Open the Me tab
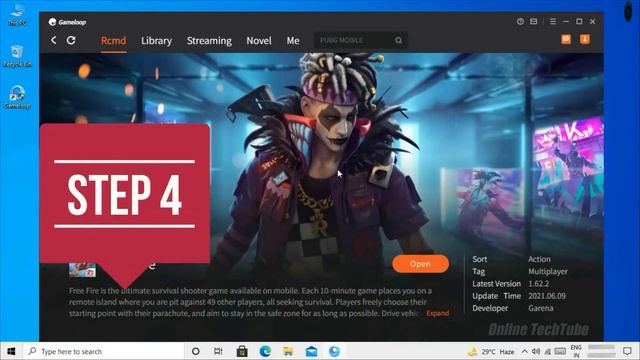The width and height of the screenshot is (640, 360). coord(293,40)
